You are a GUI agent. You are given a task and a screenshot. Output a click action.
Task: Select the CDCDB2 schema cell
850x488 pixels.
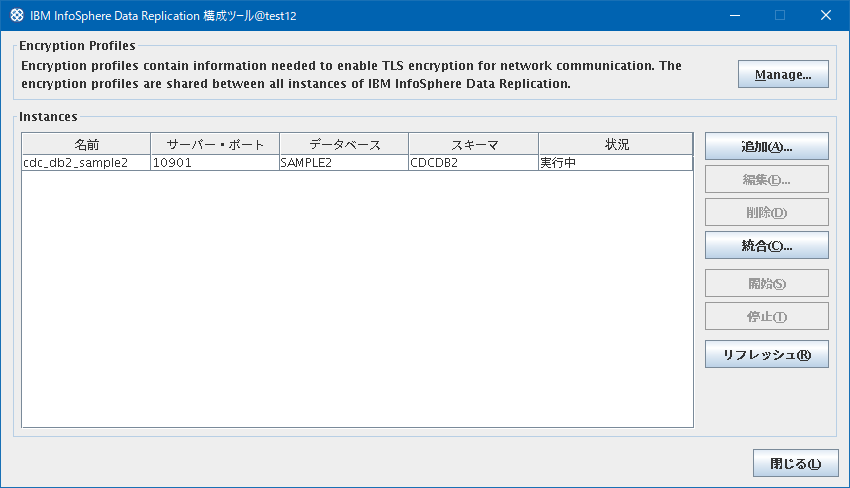click(x=474, y=163)
